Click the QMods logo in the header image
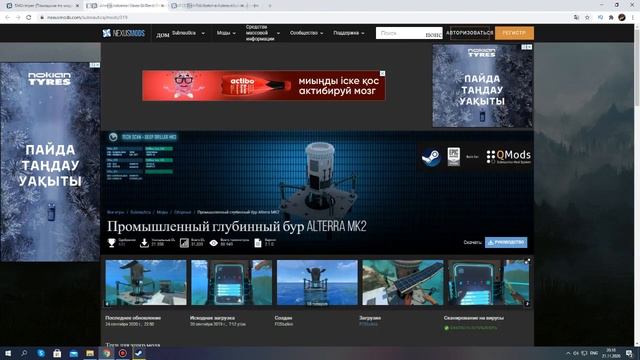 pos(509,157)
